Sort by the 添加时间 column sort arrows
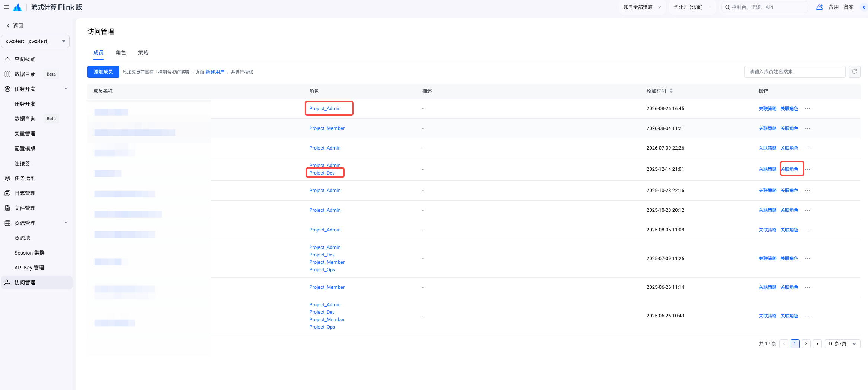Viewport: 868px width, 390px height. click(671, 91)
